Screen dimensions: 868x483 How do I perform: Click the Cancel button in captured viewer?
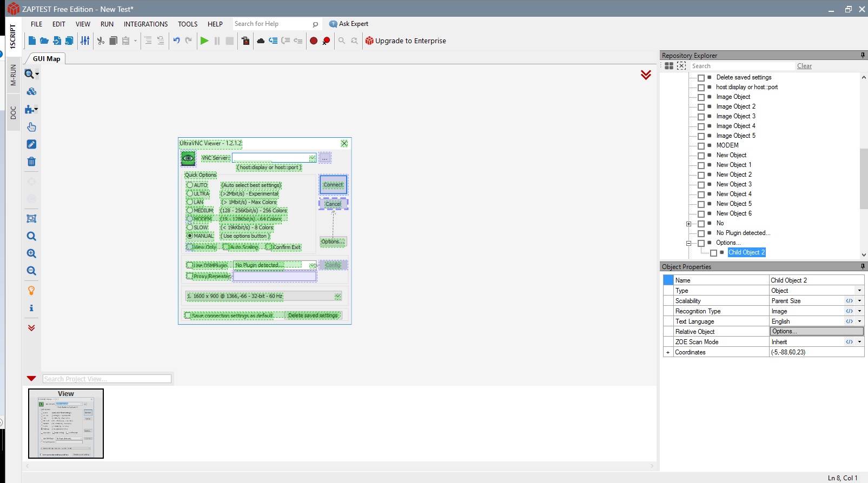click(333, 204)
